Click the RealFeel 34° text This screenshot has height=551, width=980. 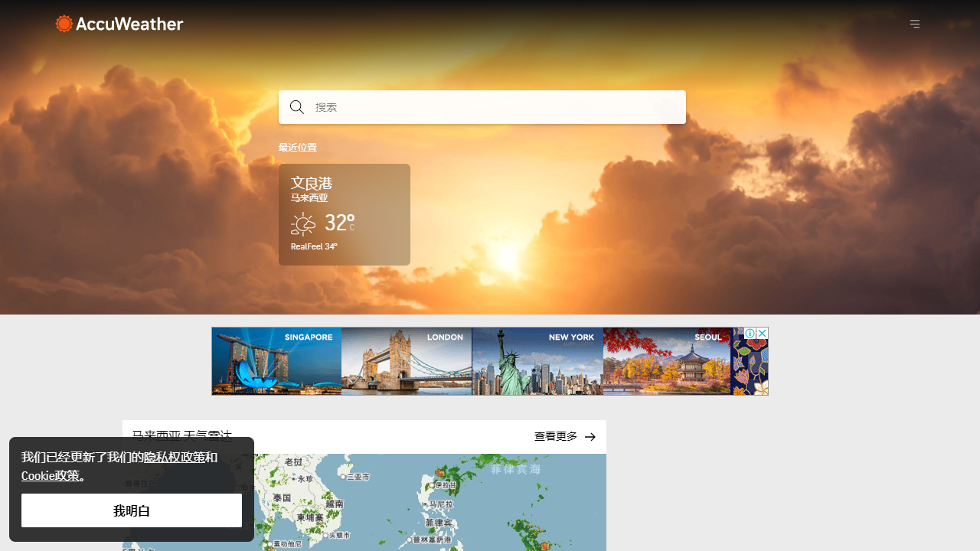click(x=314, y=246)
